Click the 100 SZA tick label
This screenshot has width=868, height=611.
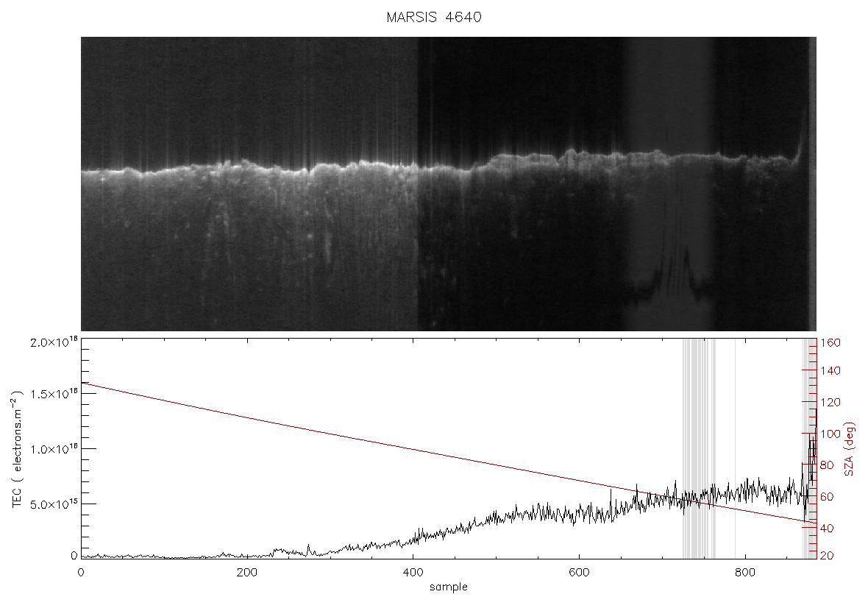[830, 434]
